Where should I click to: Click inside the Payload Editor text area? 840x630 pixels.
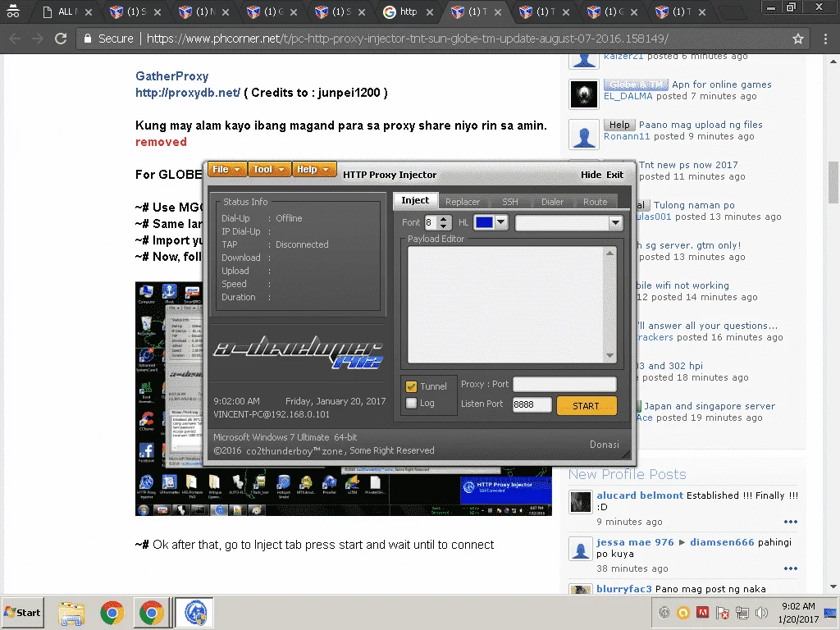click(505, 304)
